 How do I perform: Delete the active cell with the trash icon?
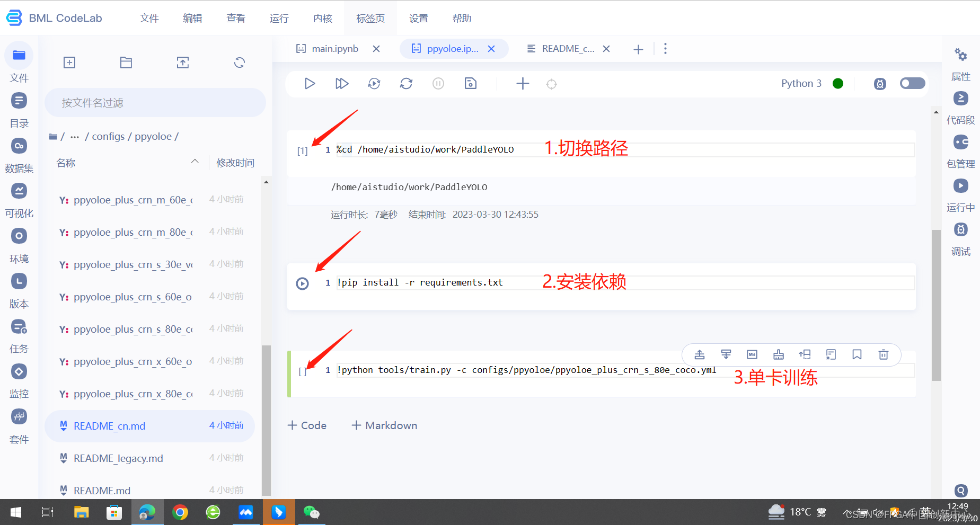coord(883,354)
